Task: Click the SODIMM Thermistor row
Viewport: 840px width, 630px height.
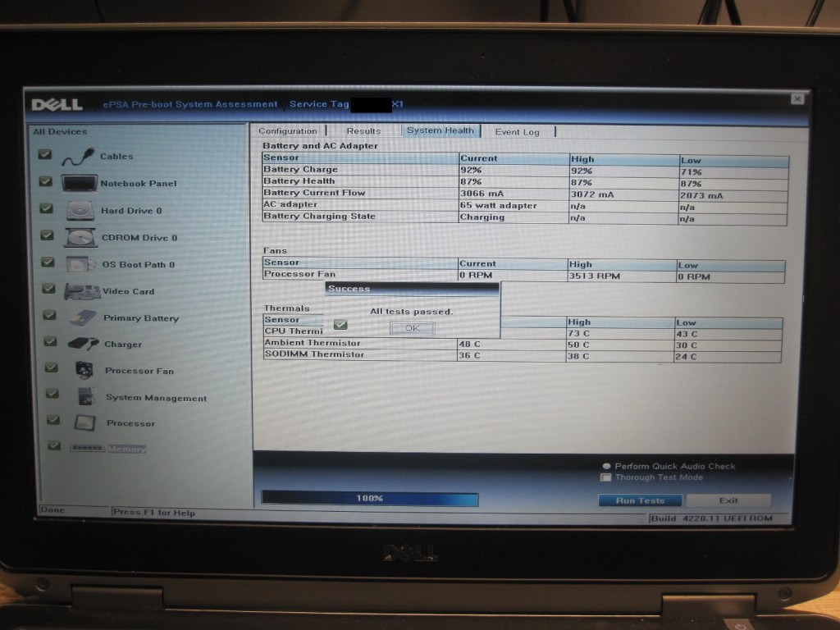Action: pos(523,356)
